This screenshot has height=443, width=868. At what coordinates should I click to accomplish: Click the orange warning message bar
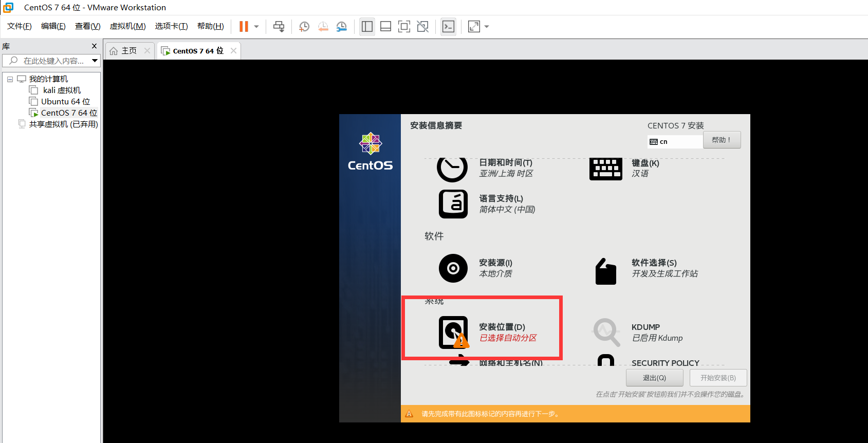[576, 414]
